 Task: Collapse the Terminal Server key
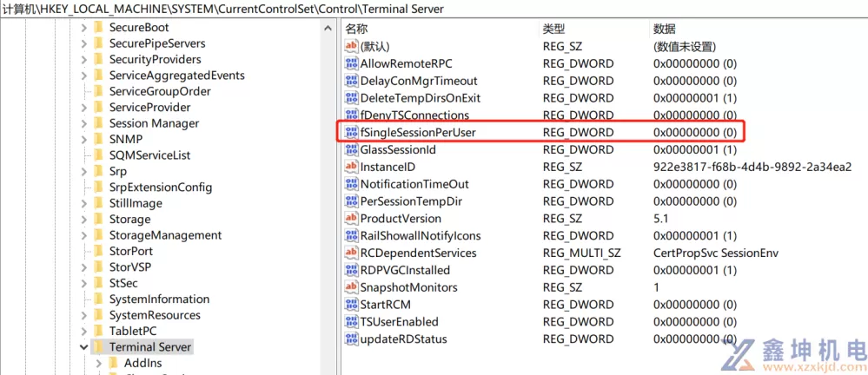(x=83, y=347)
